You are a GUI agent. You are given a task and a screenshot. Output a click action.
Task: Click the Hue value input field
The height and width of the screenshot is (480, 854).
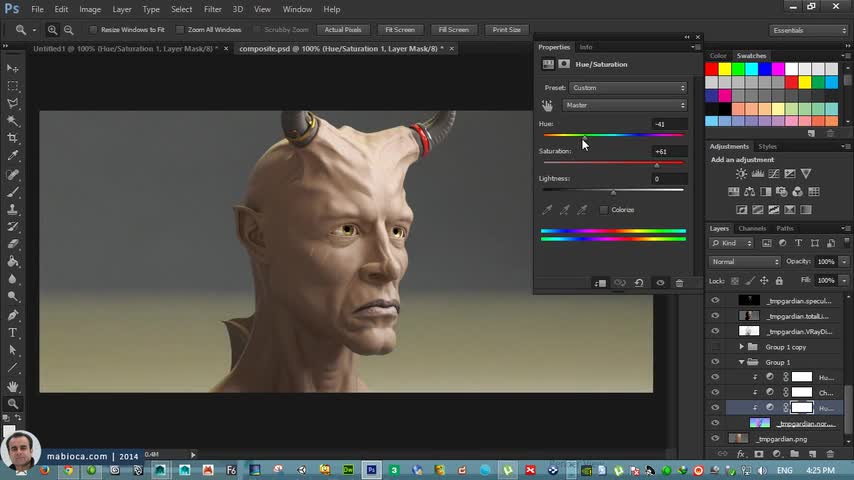tap(668, 124)
